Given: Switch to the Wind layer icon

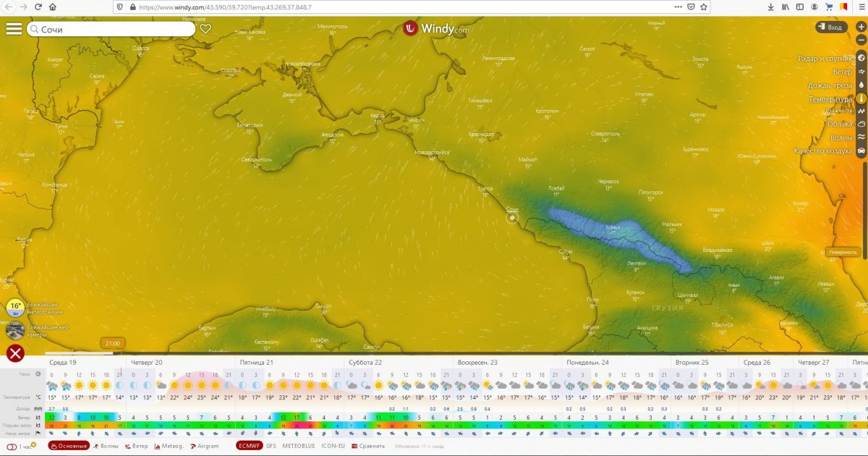Looking at the screenshot, I should [861, 72].
